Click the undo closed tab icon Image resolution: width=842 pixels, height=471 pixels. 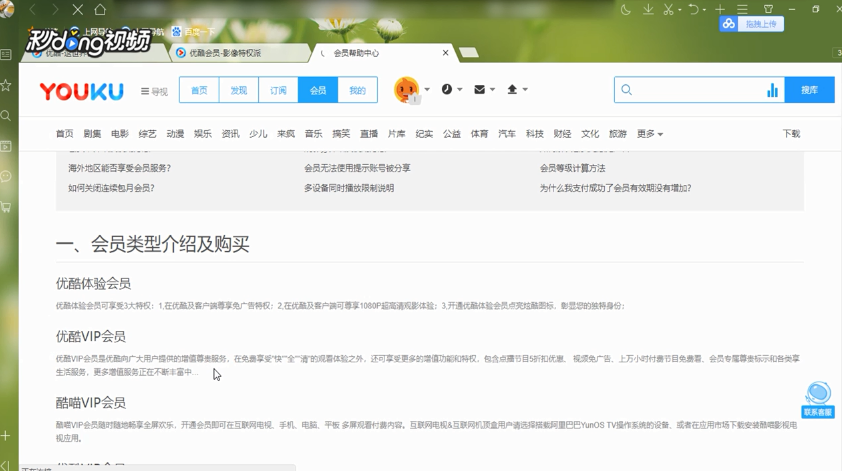(694, 10)
